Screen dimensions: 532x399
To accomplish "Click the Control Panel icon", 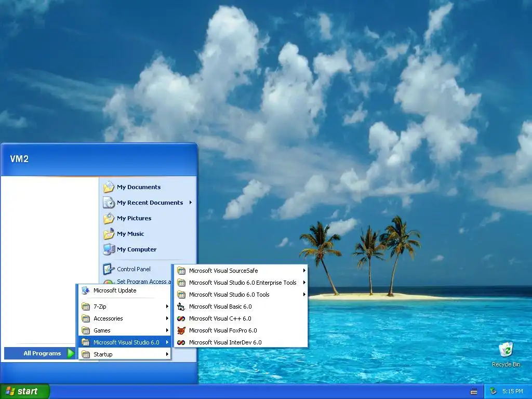I will [x=109, y=269].
